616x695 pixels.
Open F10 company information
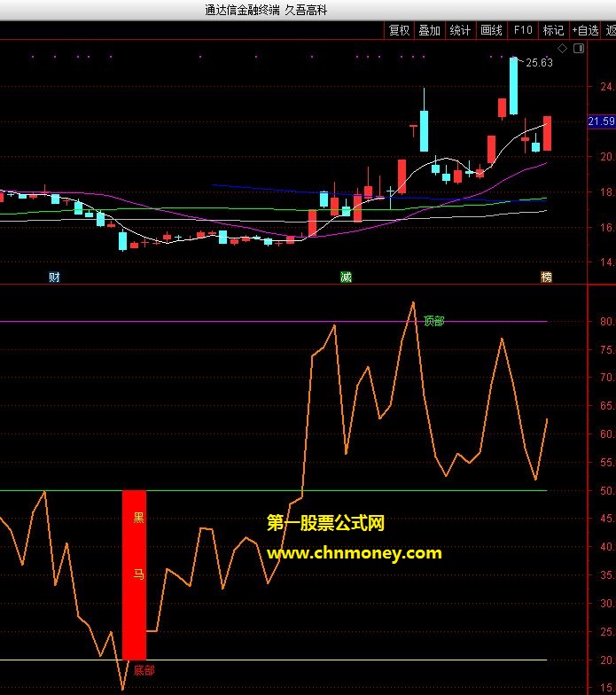click(523, 30)
